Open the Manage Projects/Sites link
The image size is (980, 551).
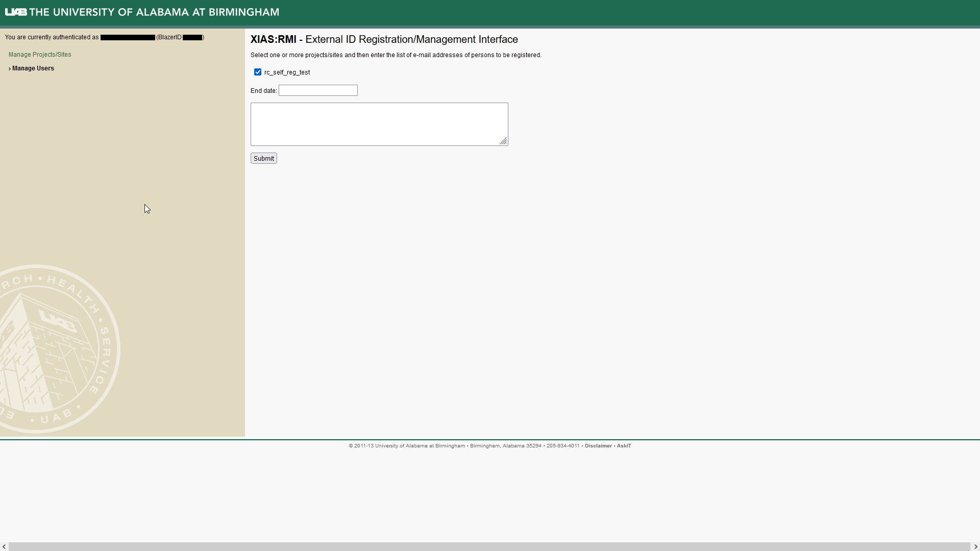[40, 55]
